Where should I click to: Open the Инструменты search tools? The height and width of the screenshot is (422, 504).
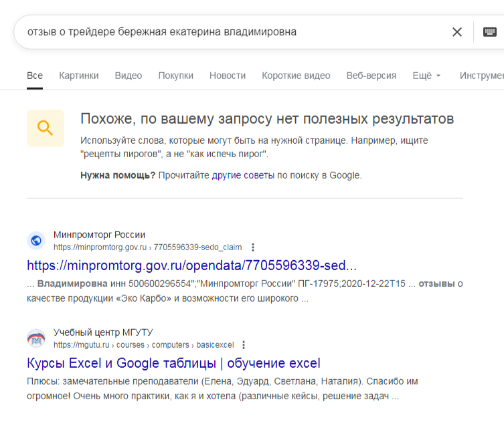pos(482,76)
